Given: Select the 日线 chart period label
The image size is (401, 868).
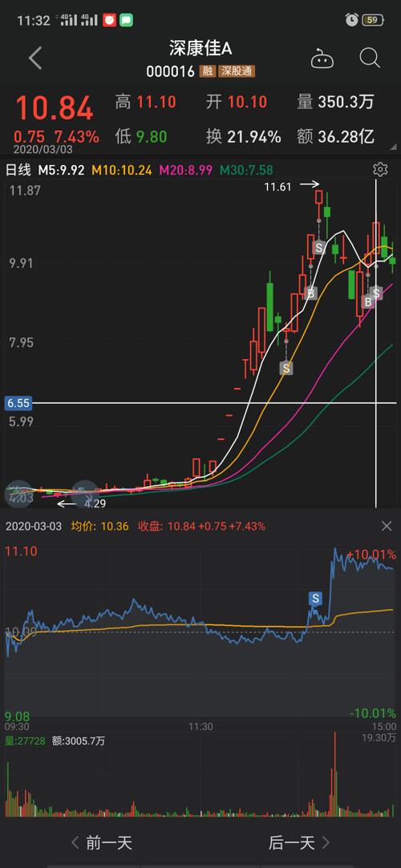Looking at the screenshot, I should coord(17,170).
